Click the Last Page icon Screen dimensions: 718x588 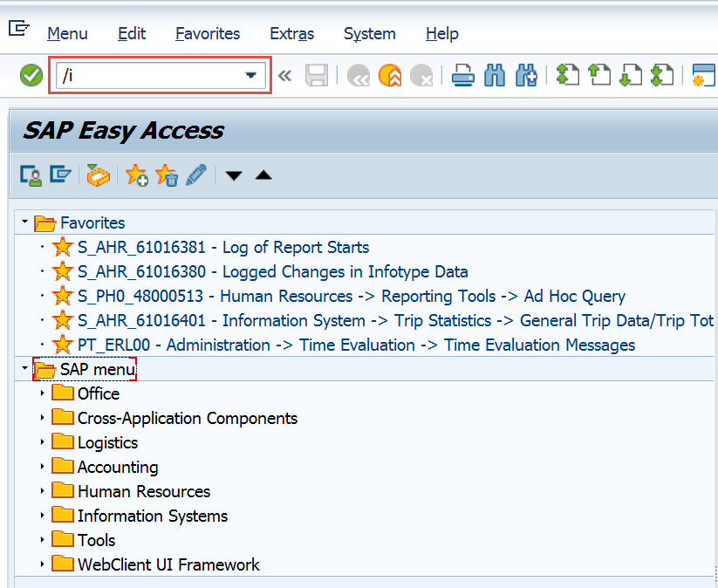[x=662, y=75]
